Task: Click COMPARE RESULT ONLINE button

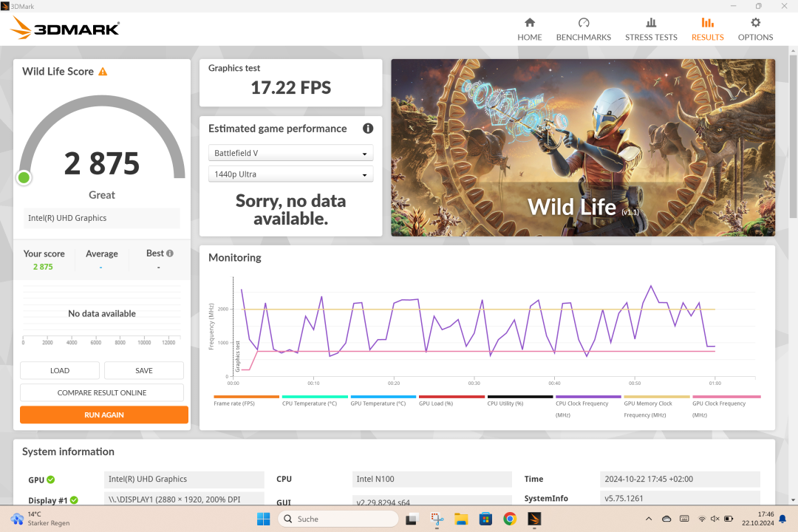Action: (102, 392)
